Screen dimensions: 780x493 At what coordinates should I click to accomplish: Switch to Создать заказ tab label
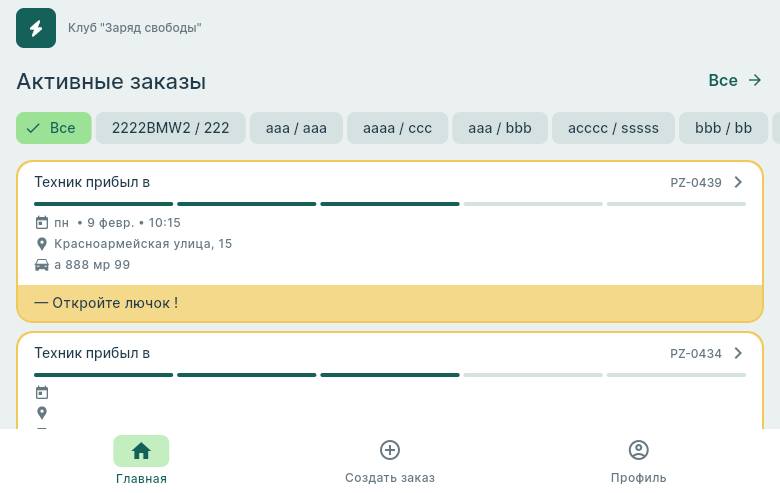coord(390,478)
